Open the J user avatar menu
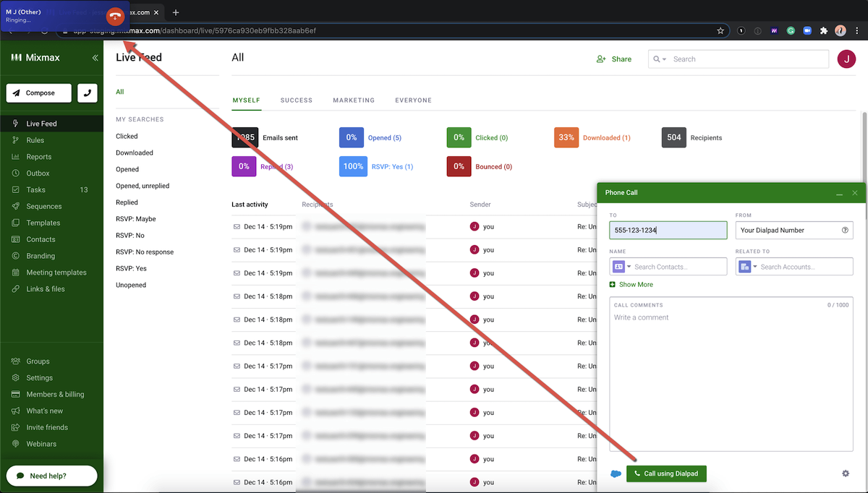 pyautogui.click(x=846, y=59)
